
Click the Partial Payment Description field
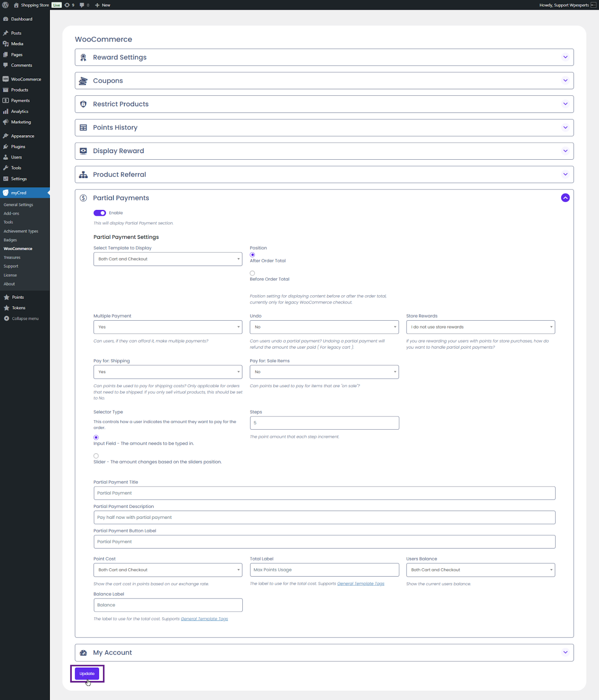pos(324,518)
